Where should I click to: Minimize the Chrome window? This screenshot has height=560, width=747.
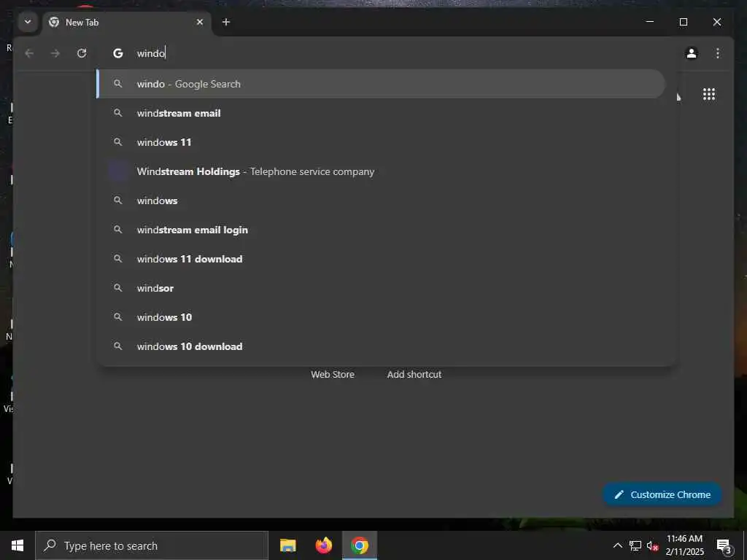[650, 22]
